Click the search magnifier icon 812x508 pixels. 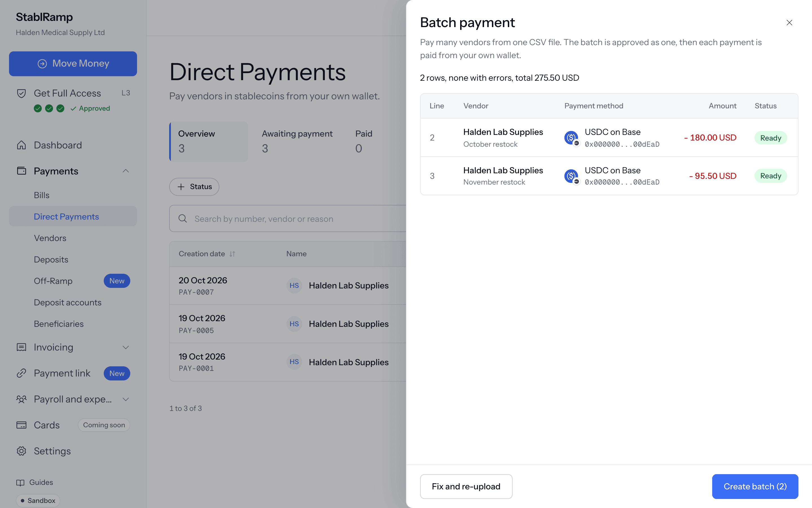tap(182, 218)
